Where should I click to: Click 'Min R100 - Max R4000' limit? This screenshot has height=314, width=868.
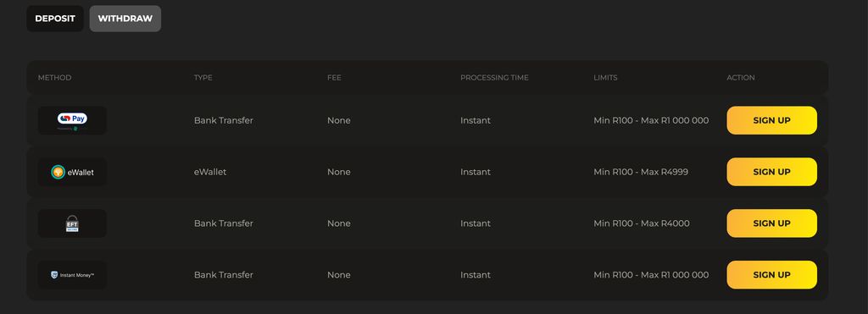click(x=642, y=223)
